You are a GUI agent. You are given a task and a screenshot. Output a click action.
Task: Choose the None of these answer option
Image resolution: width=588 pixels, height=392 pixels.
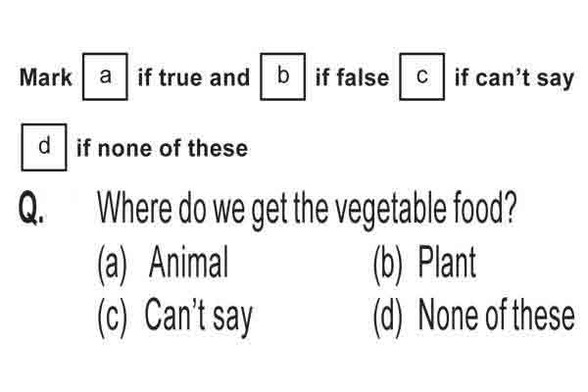pyautogui.click(x=496, y=316)
